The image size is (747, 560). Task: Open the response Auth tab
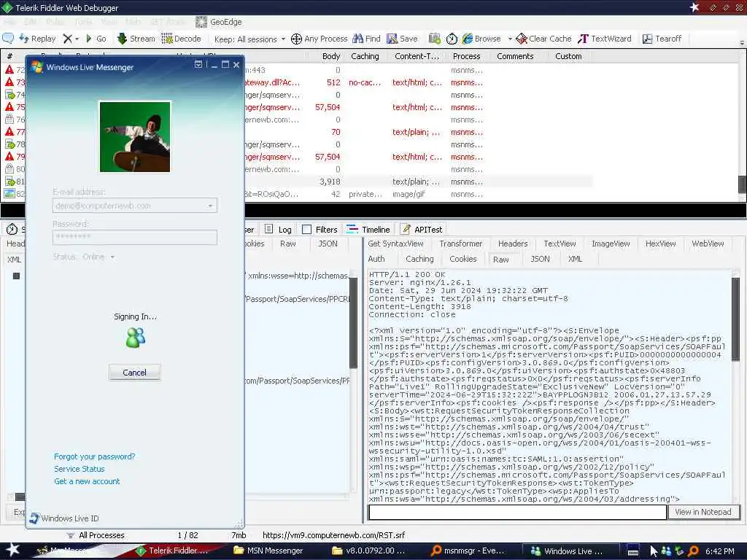[x=376, y=259]
